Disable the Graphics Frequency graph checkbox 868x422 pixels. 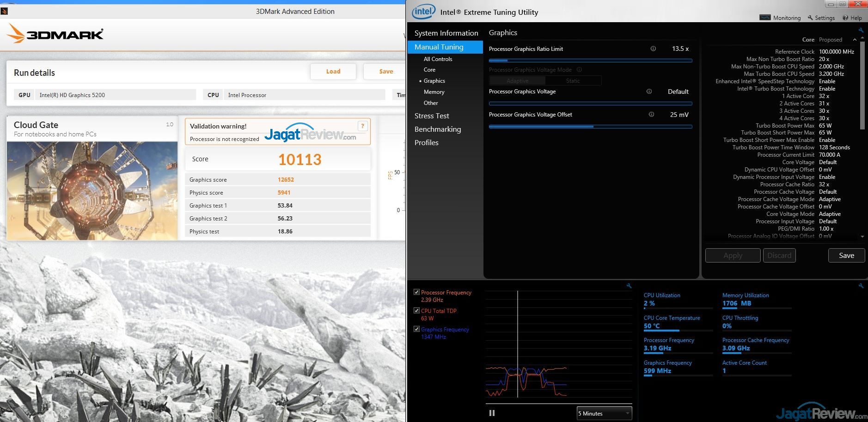pos(416,329)
